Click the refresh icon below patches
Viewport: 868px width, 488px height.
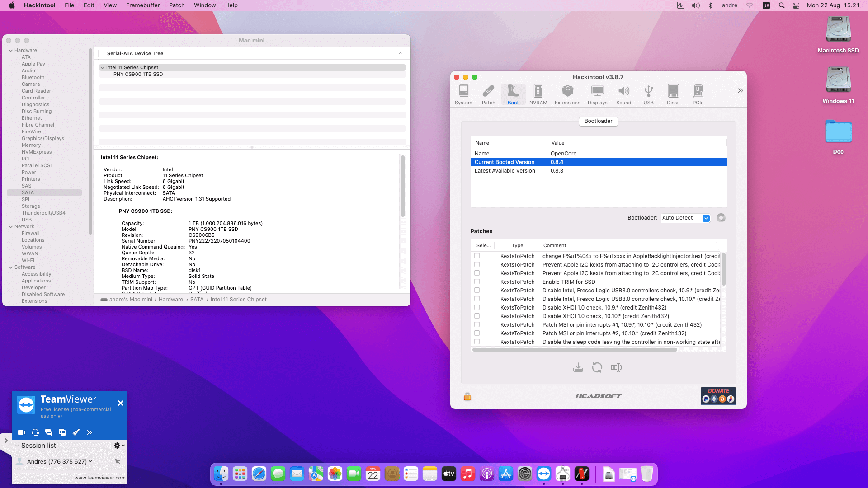[x=597, y=367]
